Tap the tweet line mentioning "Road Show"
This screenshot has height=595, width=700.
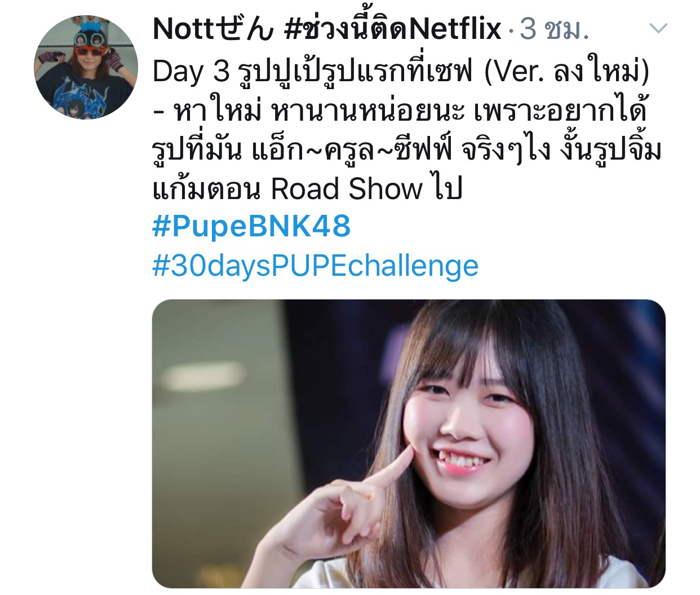click(x=307, y=188)
